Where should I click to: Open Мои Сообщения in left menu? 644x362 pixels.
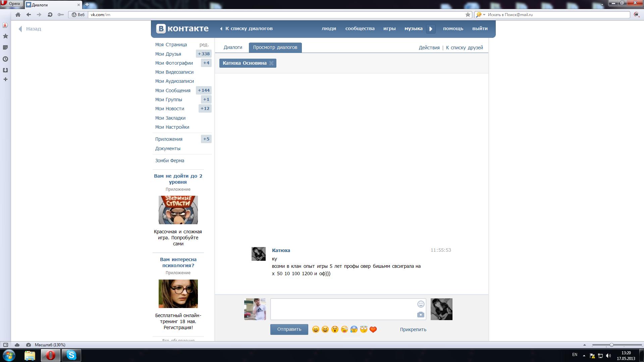coord(172,90)
